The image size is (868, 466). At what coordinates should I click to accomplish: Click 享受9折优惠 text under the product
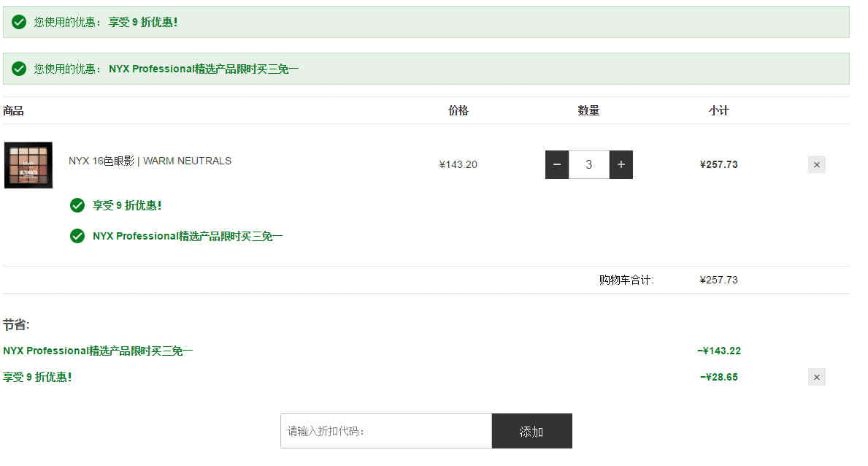[127, 205]
